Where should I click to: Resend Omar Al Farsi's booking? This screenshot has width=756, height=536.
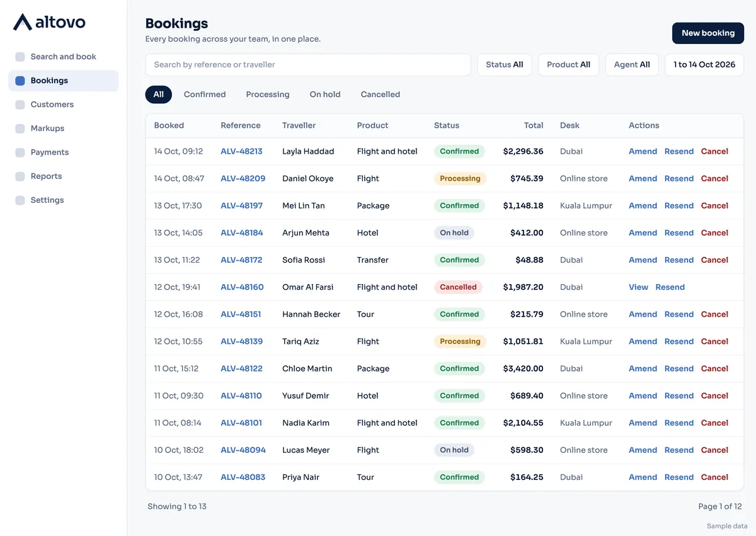(x=670, y=287)
